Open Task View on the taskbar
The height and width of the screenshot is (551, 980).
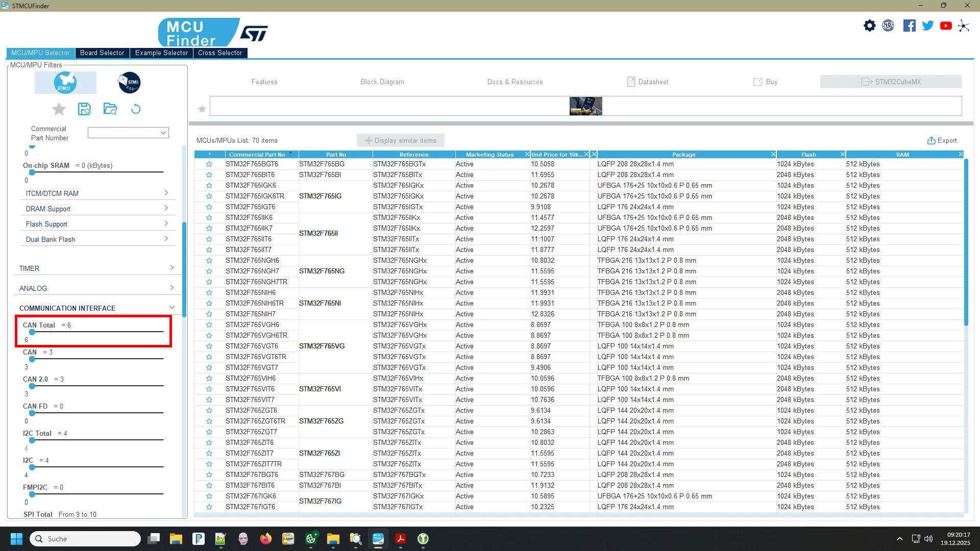click(154, 539)
